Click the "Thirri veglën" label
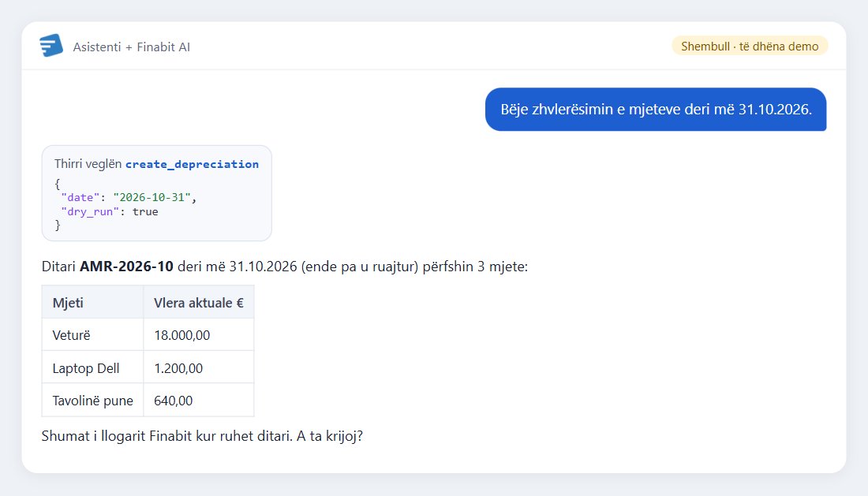The height and width of the screenshot is (496, 868). 88,164
